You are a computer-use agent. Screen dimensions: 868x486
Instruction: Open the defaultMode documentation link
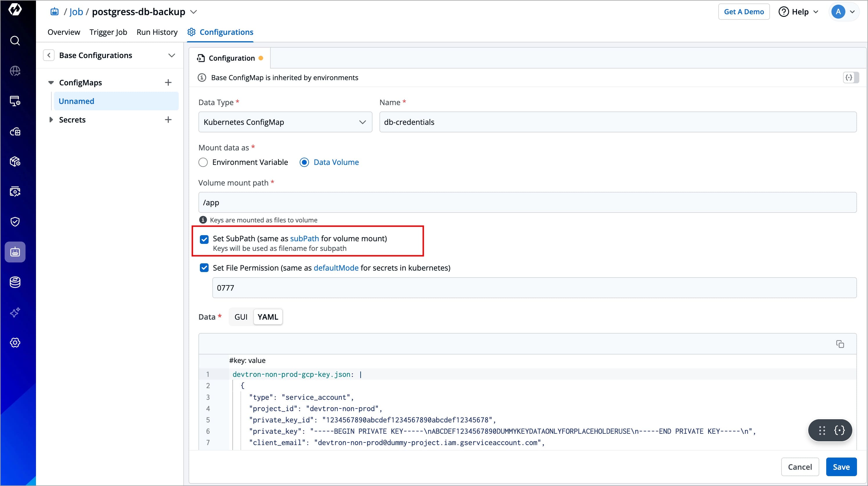tap(336, 268)
